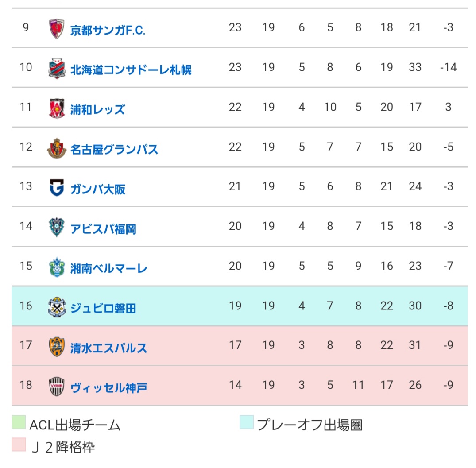Click the Jubilo Iwata crest icon
The height and width of the screenshot is (468, 476).
57,307
